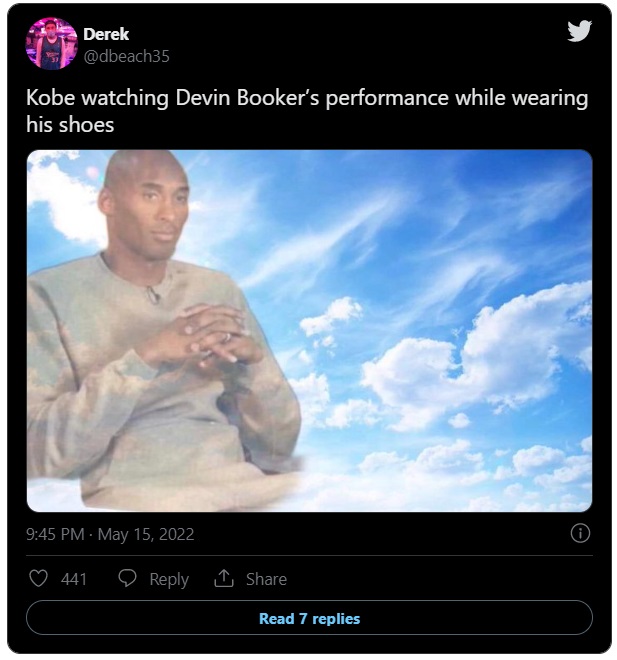Screen dimensions: 617x660
Task: Click the 441 likes count
Action: [74, 579]
